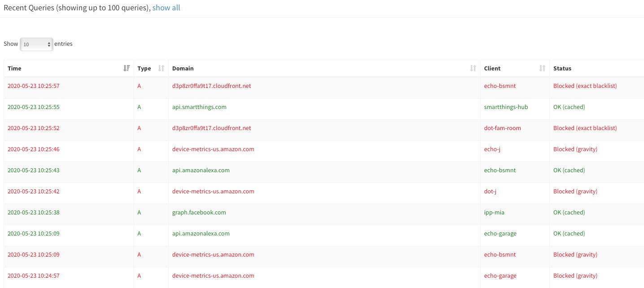This screenshot has height=288, width=644.
Task: Click 'Blocked (gravity)' in the 10:25:09 echo-bsmnt row
Action: (575, 254)
